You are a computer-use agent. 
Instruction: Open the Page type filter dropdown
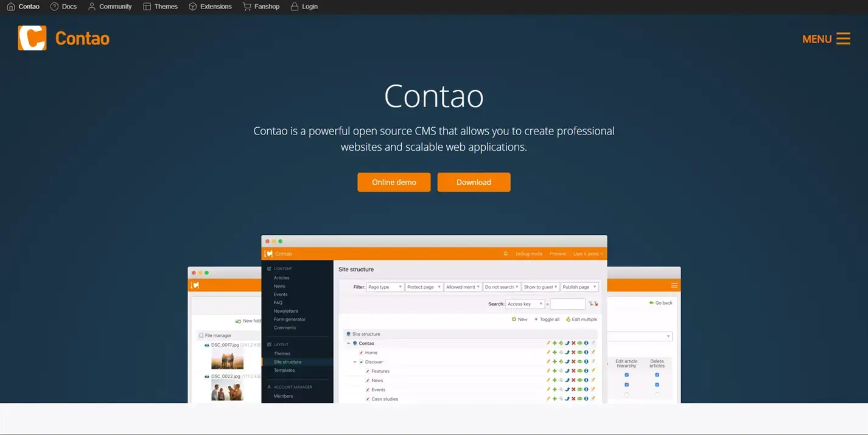coord(385,287)
